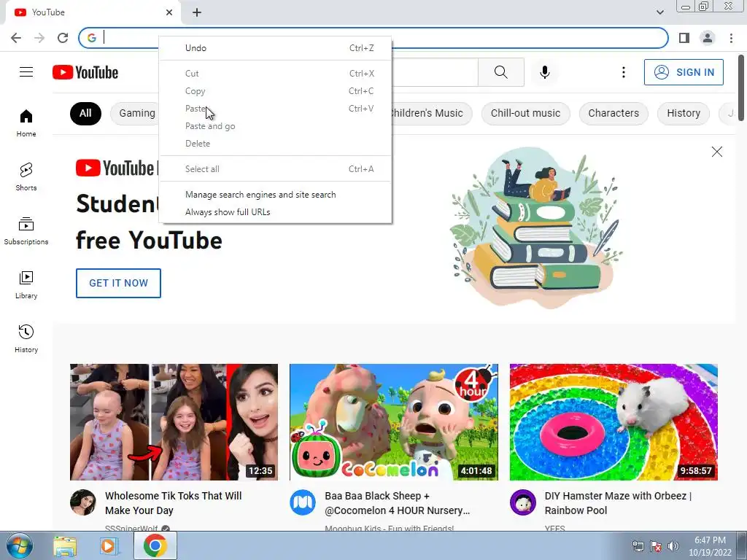Open Windows Explorer from taskbar
The image size is (747, 560).
(65, 546)
